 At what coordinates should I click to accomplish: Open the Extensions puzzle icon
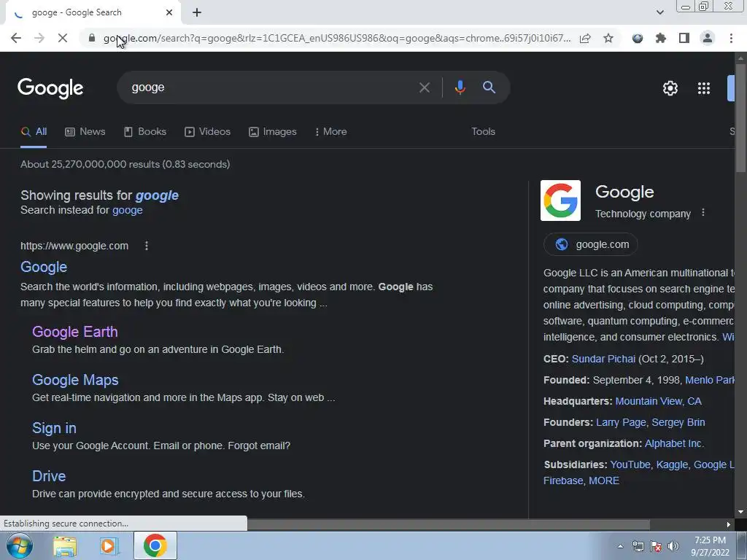[661, 38]
